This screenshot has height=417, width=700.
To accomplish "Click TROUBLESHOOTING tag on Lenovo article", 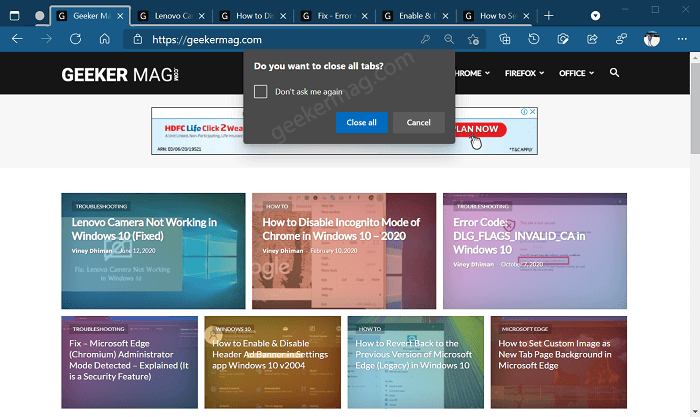I will (x=101, y=206).
